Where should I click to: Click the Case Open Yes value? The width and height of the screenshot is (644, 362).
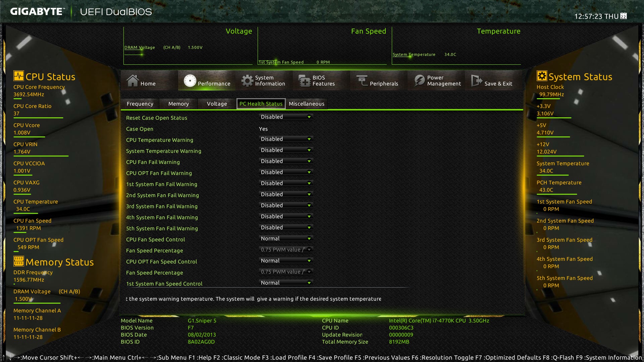click(263, 129)
